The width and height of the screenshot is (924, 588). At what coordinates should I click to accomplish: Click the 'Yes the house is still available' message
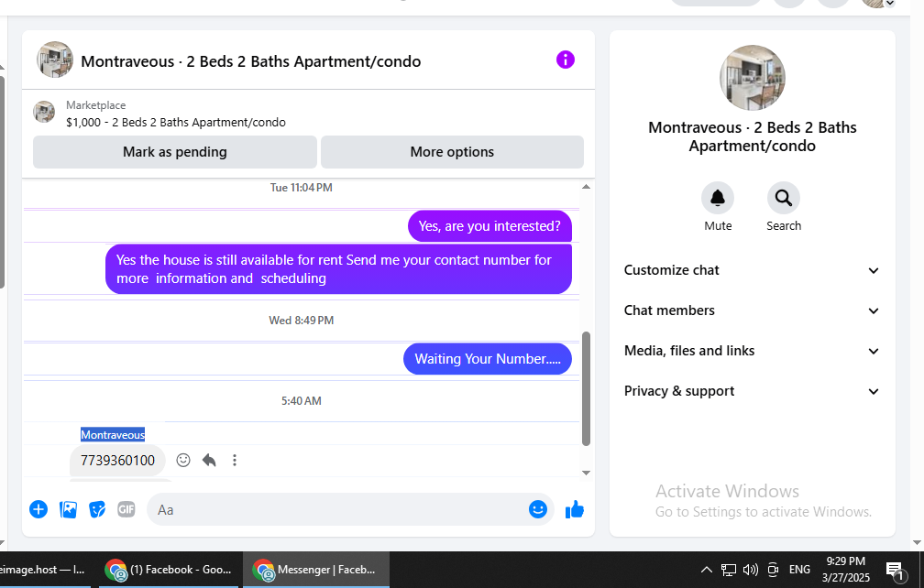[339, 269]
